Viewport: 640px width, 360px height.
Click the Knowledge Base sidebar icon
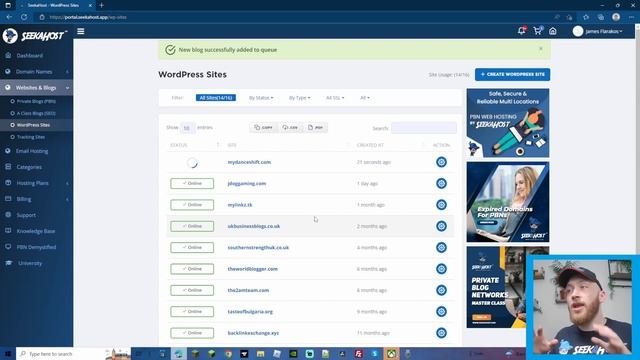coord(8,231)
